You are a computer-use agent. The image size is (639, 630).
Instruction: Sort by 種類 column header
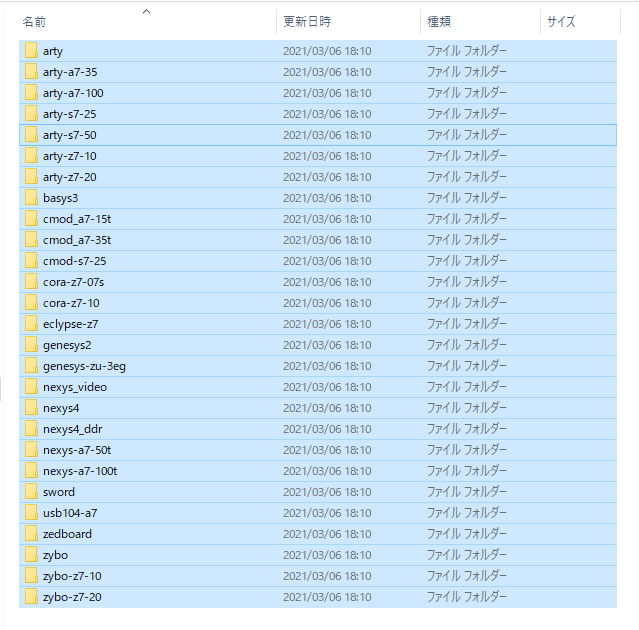(x=439, y=21)
